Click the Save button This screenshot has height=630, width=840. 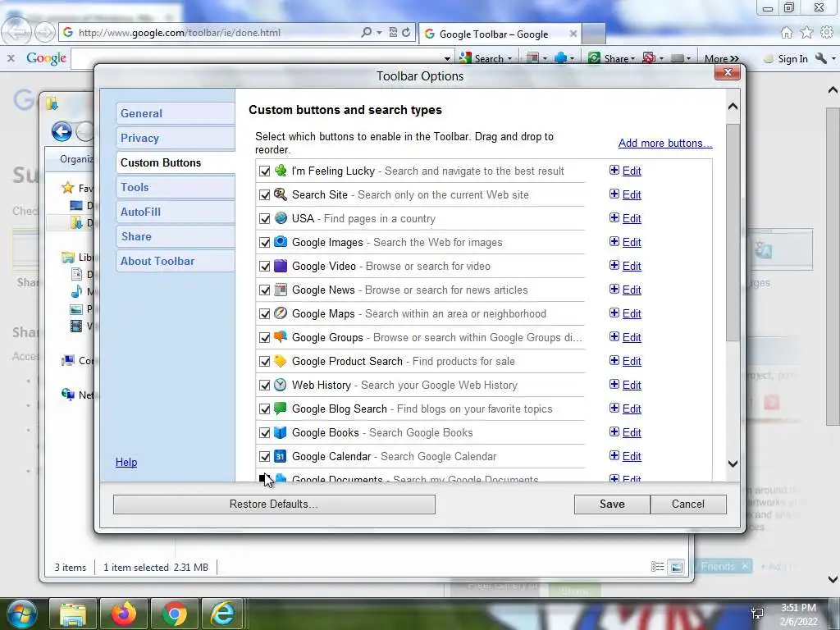pos(612,504)
